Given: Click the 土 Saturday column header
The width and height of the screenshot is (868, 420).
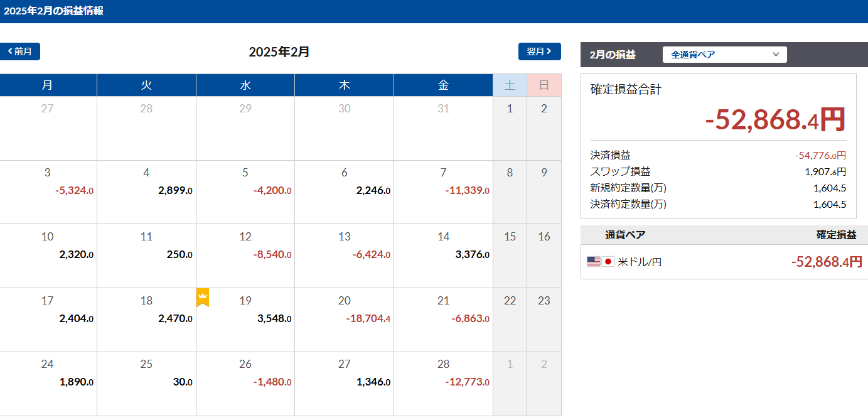Looking at the screenshot, I should click(x=510, y=85).
